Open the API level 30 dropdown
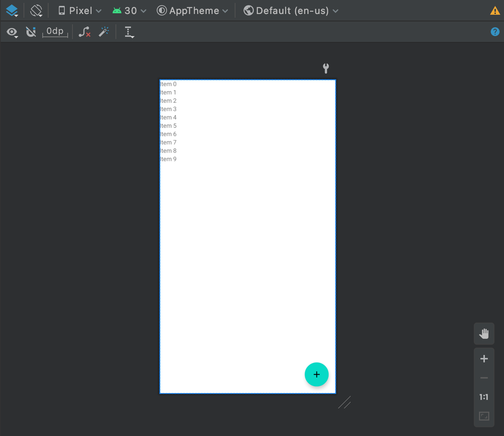 [129, 11]
